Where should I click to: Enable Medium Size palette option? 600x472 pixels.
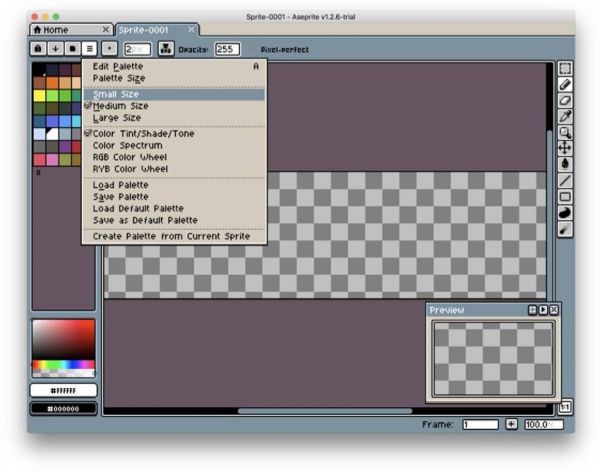pos(121,105)
